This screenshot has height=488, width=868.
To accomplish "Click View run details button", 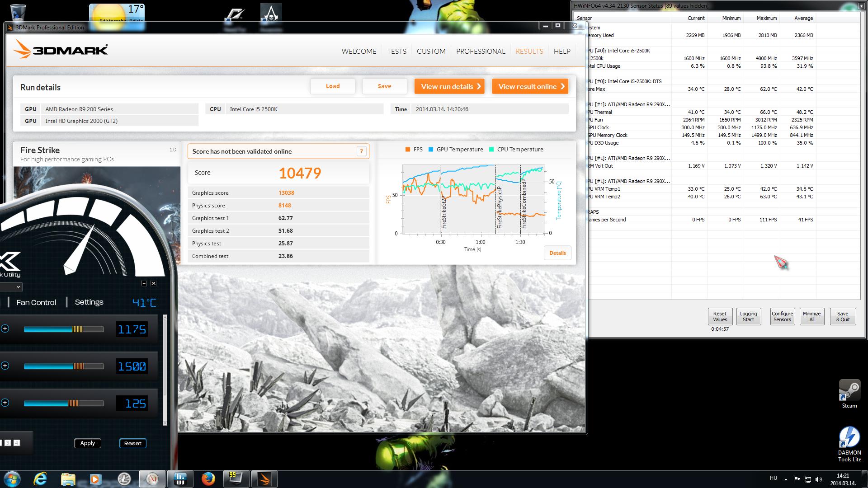I will pos(449,86).
